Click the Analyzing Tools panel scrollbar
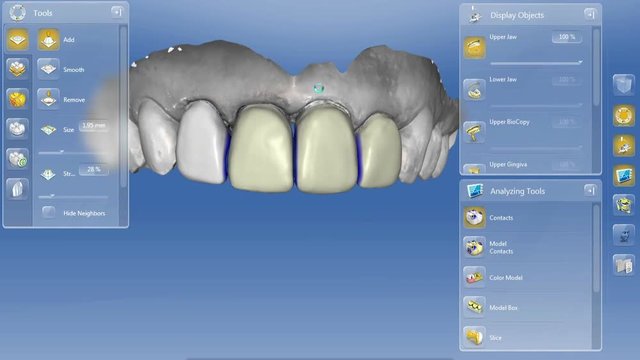 (596, 248)
